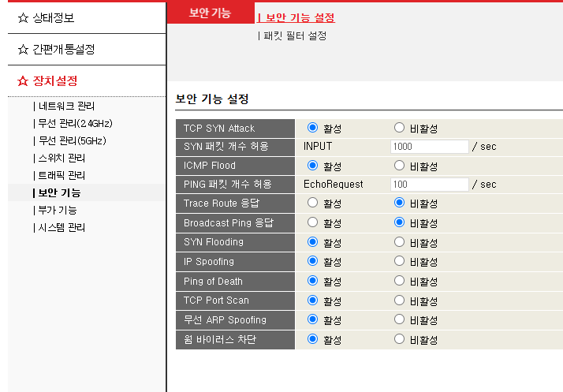Open the 상태정보 menu
563x392 pixels.
[54, 18]
